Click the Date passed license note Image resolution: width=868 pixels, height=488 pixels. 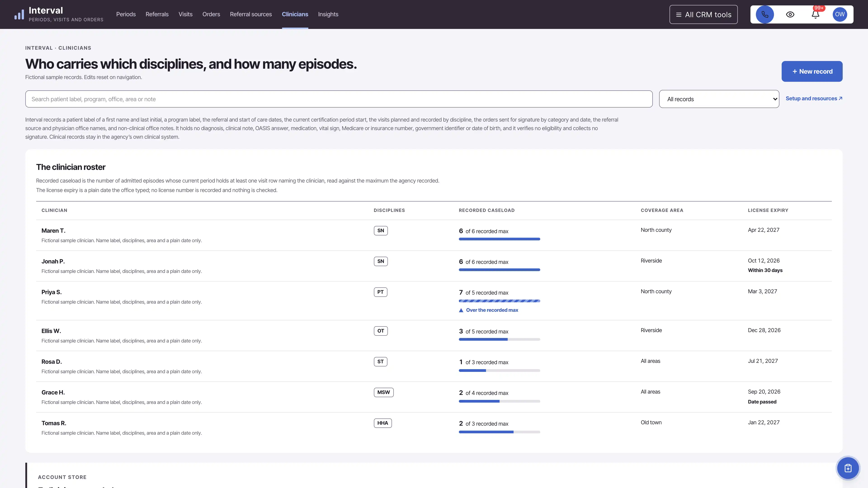click(762, 402)
